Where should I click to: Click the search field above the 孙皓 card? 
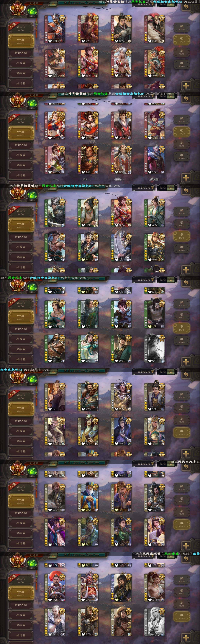pyautogui.click(x=167, y=280)
